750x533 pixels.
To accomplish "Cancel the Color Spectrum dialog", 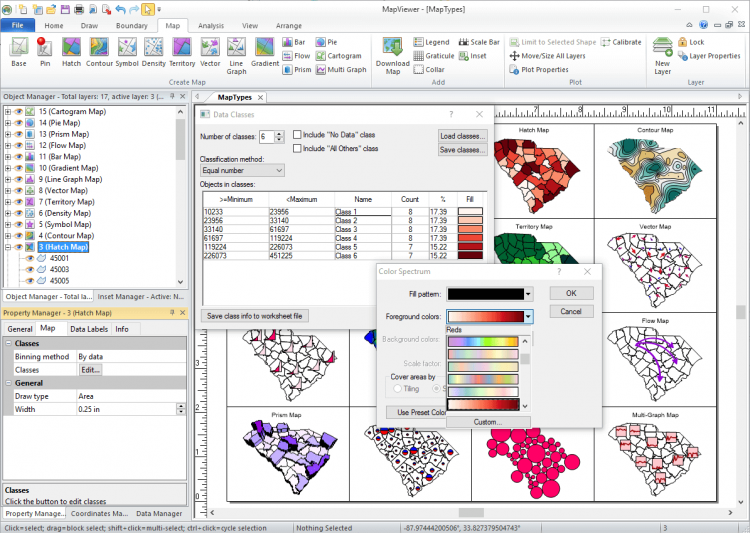I will (x=572, y=311).
